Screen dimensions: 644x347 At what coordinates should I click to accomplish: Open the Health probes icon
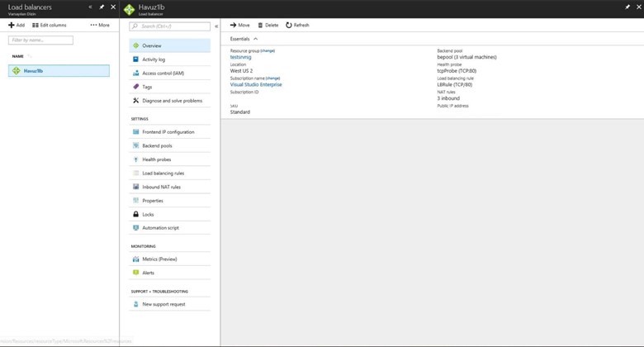click(136, 159)
